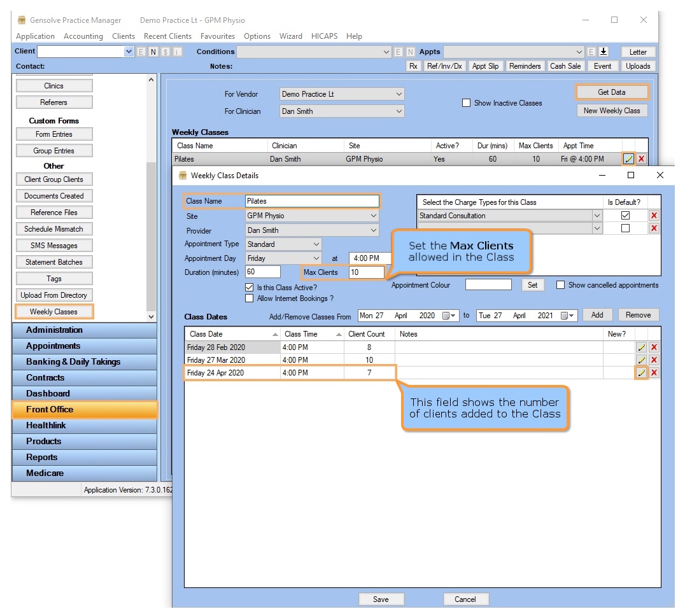685x616 pixels.
Task: Open the Appointments navigation section
Action: point(85,346)
